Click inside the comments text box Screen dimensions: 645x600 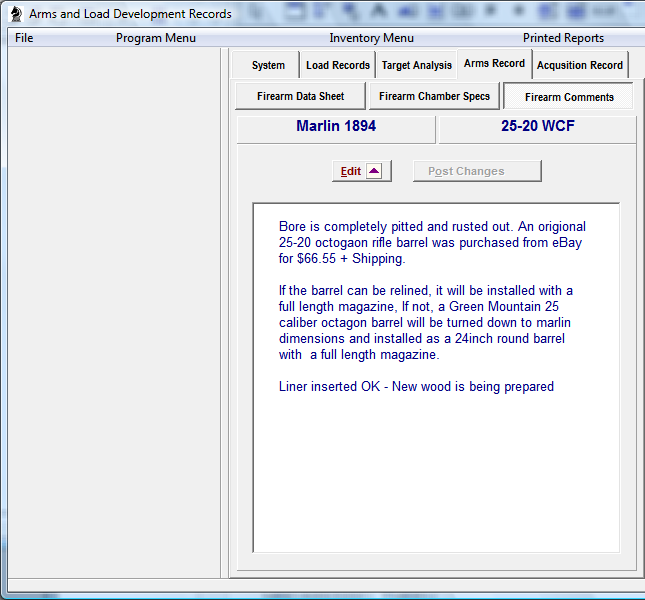(436, 378)
